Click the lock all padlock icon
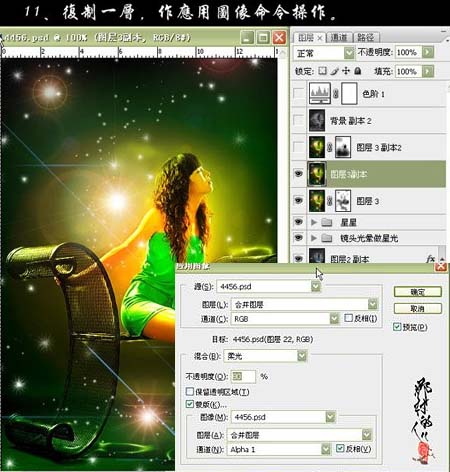The height and width of the screenshot is (472, 450). 358,71
